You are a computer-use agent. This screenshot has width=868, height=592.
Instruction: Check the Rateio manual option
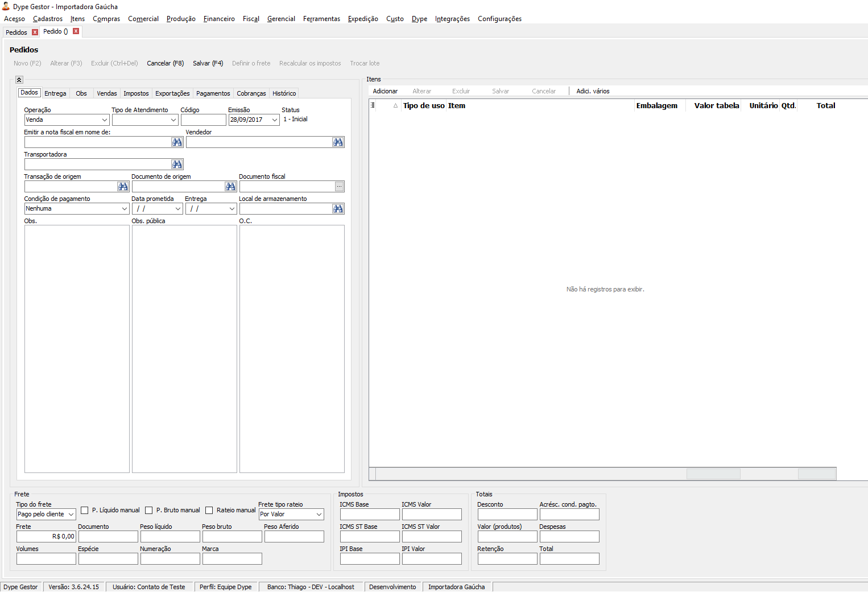pyautogui.click(x=209, y=511)
